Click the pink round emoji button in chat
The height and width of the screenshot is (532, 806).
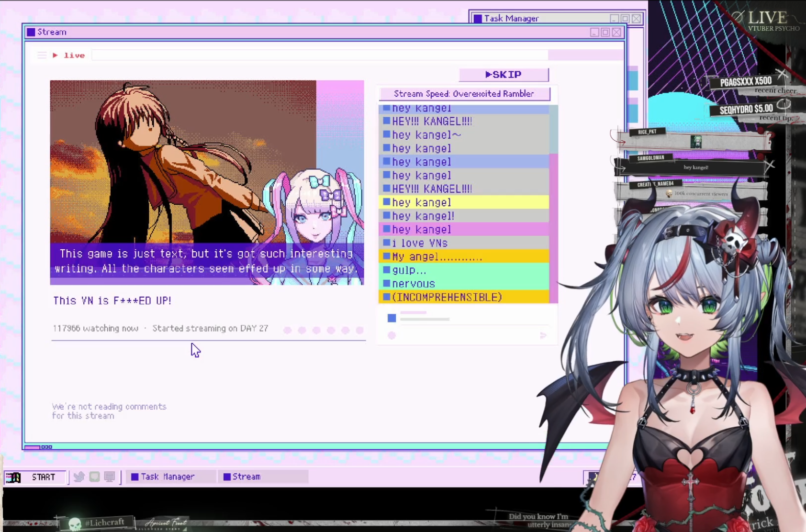point(392,335)
